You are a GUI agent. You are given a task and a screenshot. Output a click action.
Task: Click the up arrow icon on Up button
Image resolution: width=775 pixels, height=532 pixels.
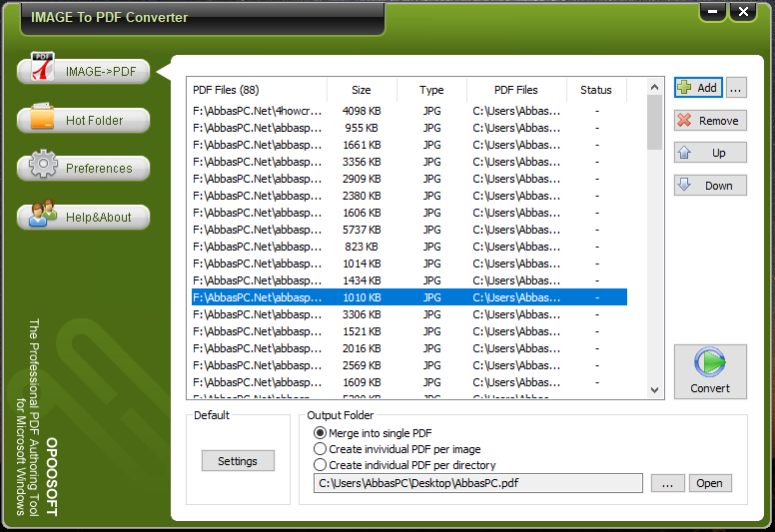(684, 152)
